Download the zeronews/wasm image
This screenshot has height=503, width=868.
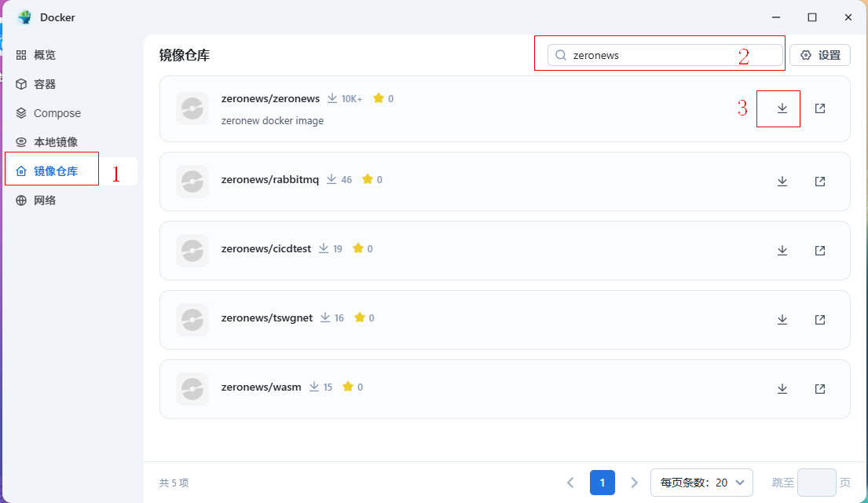pyautogui.click(x=782, y=389)
